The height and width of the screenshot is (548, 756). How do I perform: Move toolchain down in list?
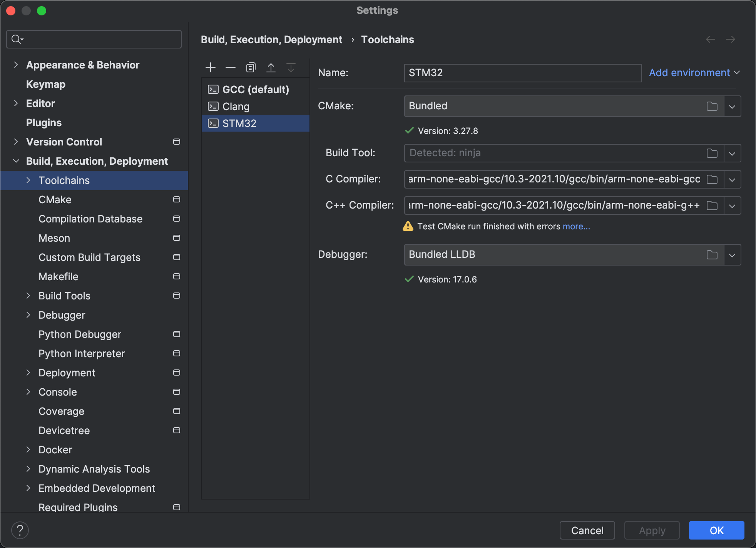click(291, 68)
